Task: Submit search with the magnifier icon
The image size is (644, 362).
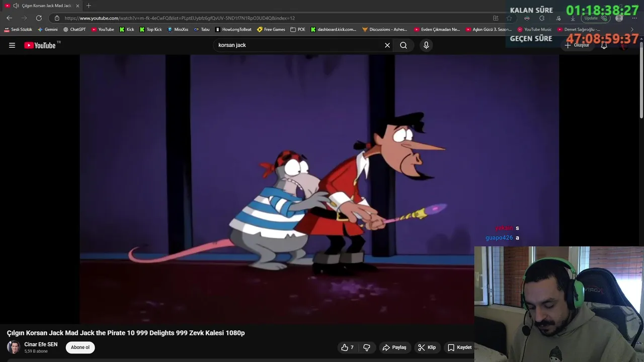Action: (404, 45)
